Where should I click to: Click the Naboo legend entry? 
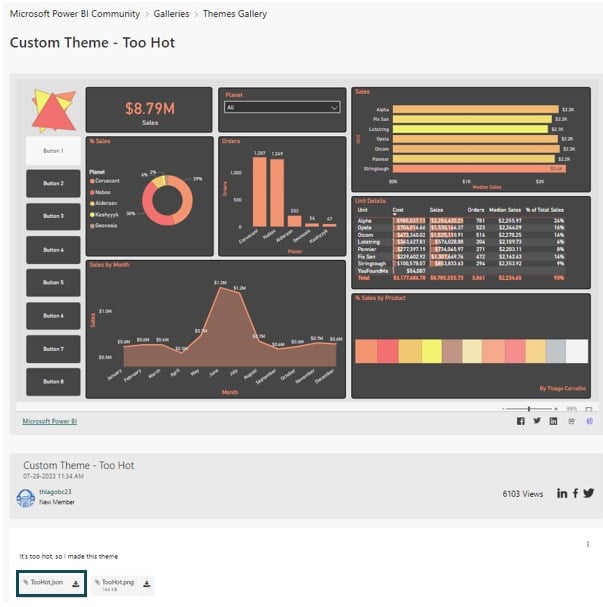(101, 192)
